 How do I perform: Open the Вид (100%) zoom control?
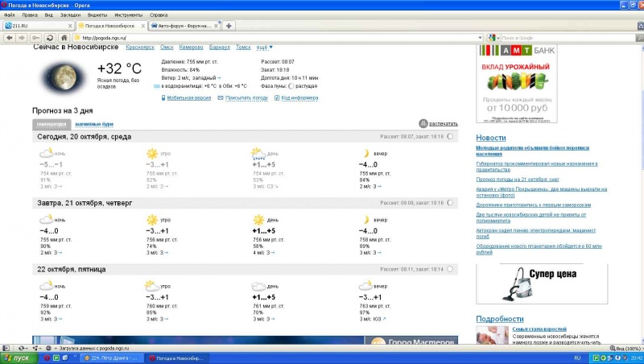click(625, 348)
